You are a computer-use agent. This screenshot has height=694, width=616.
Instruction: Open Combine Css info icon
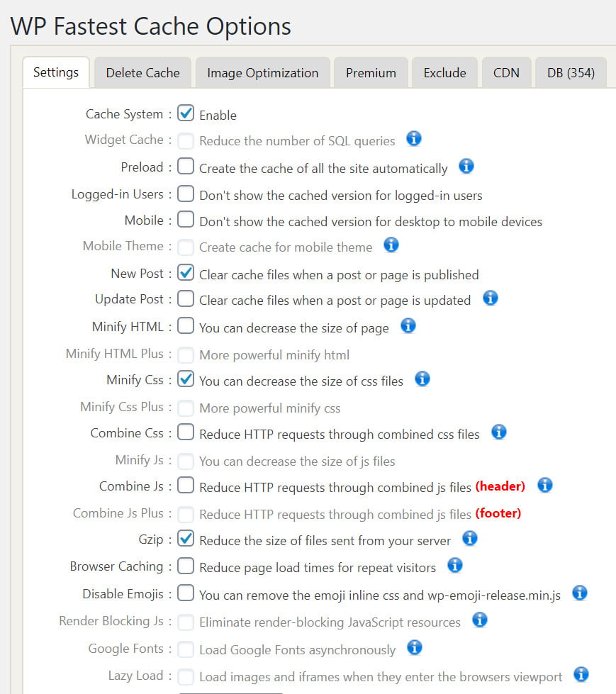pos(499,432)
